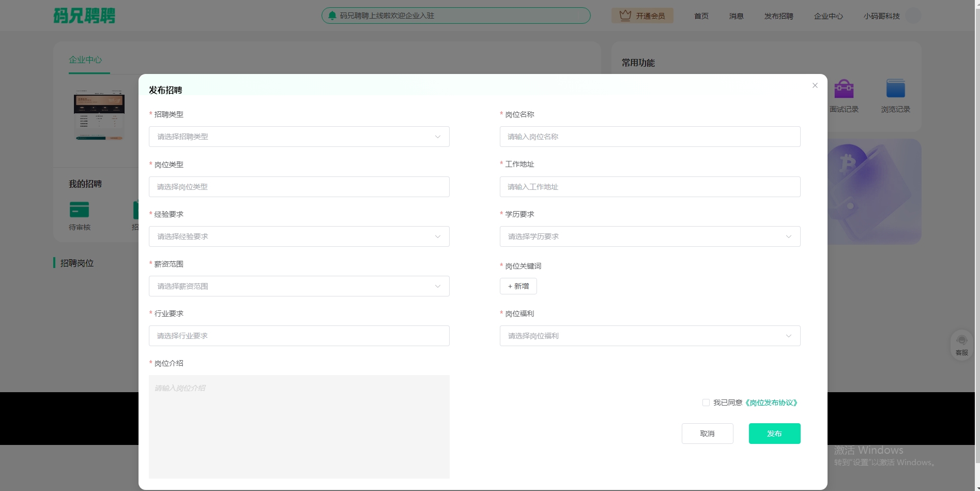Image resolution: width=980 pixels, height=491 pixels.
Task: Close the 发布招聘 dialog with X icon
Action: (815, 85)
